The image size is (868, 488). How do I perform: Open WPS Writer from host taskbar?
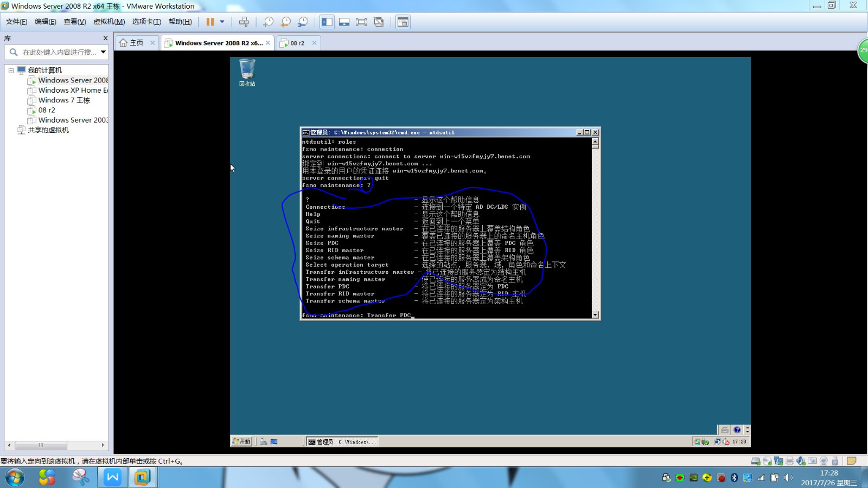click(x=112, y=478)
